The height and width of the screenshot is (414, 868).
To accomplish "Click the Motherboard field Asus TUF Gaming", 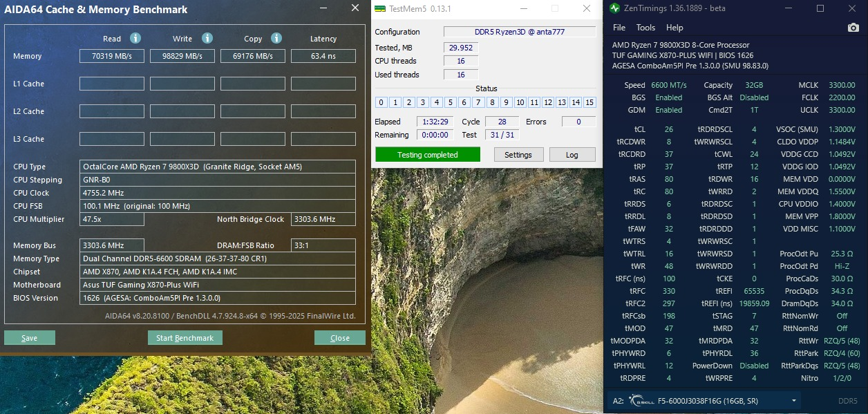I will pyautogui.click(x=218, y=285).
